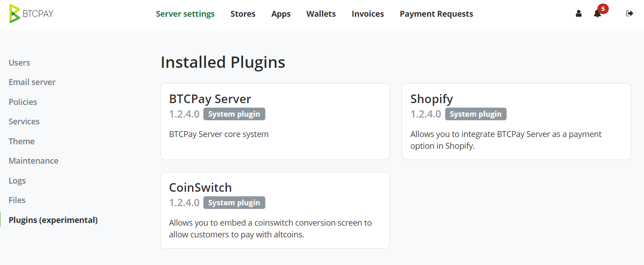Click the logout icon
644x265 pixels.
coord(630,14)
